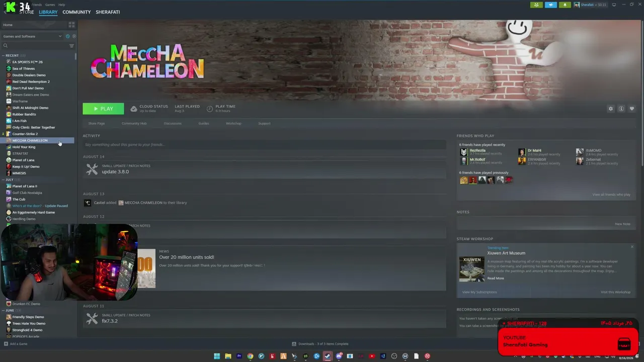Open YouTube app icon in taskbar
Viewport: 644px width, 362px height.
tap(372, 356)
